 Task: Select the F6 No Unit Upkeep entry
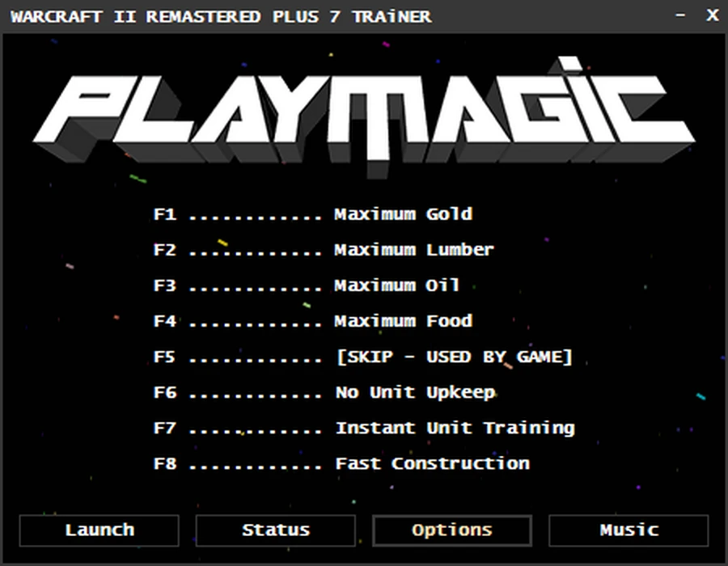(324, 393)
